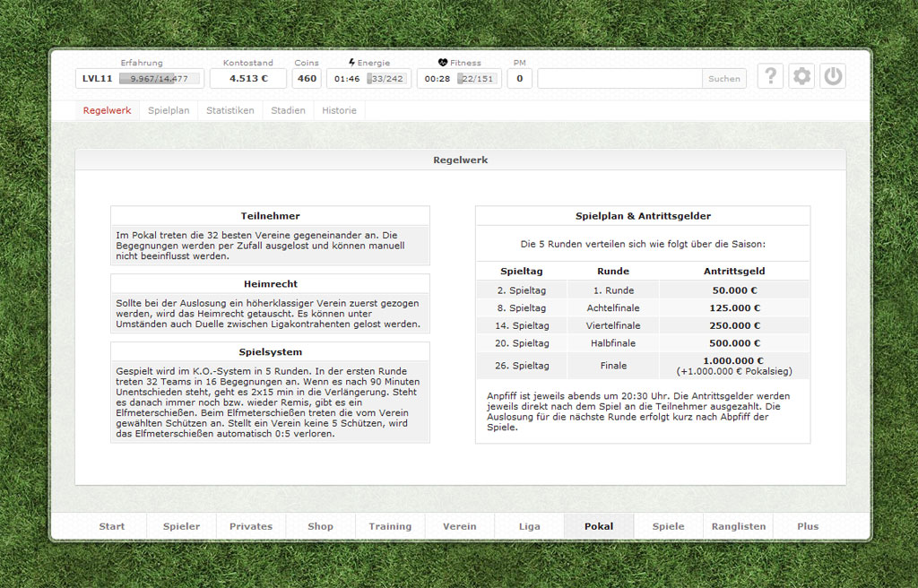Open the Verein section
Viewport: 918px width, 588px height.
[x=460, y=526]
